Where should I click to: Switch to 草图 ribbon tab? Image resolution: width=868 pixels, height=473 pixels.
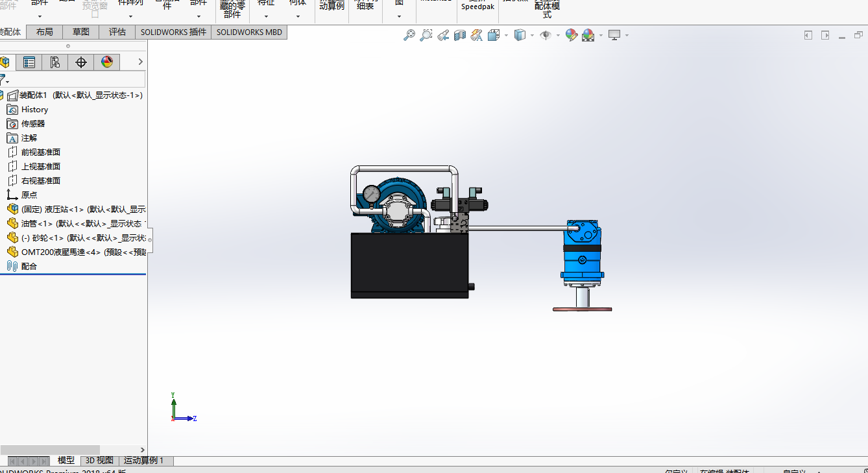(81, 32)
